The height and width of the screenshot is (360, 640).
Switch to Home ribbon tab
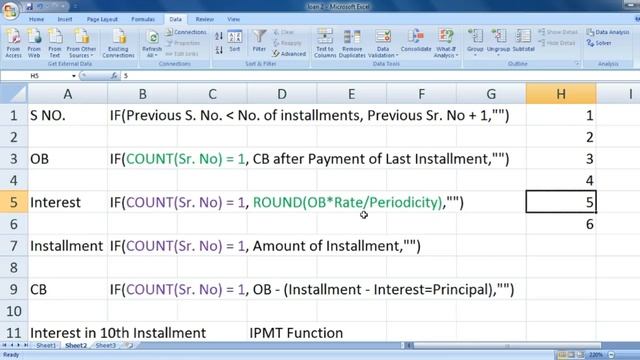[36, 19]
